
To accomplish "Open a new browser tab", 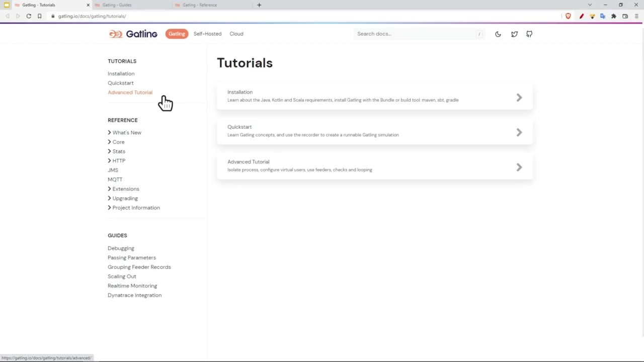I will pos(259,5).
